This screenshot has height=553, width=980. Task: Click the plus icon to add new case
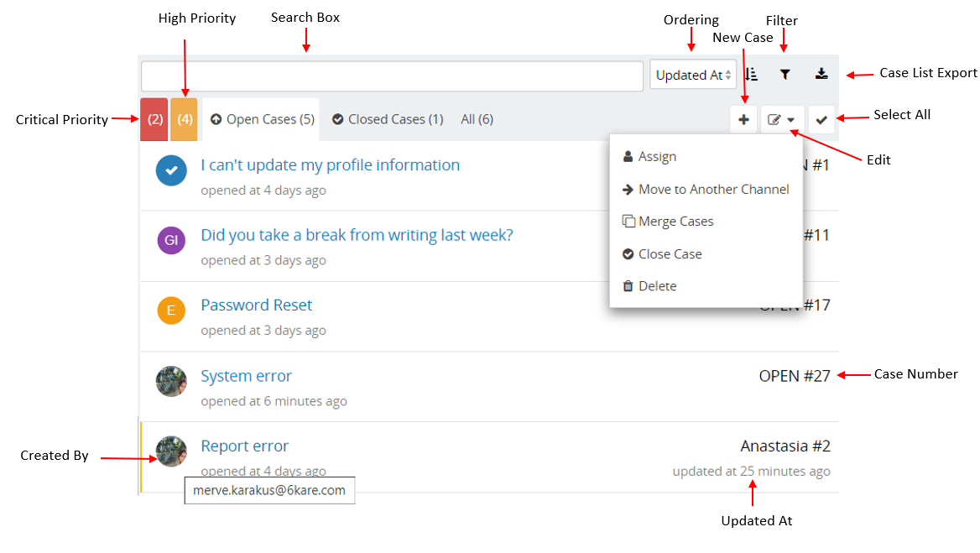[x=743, y=120]
